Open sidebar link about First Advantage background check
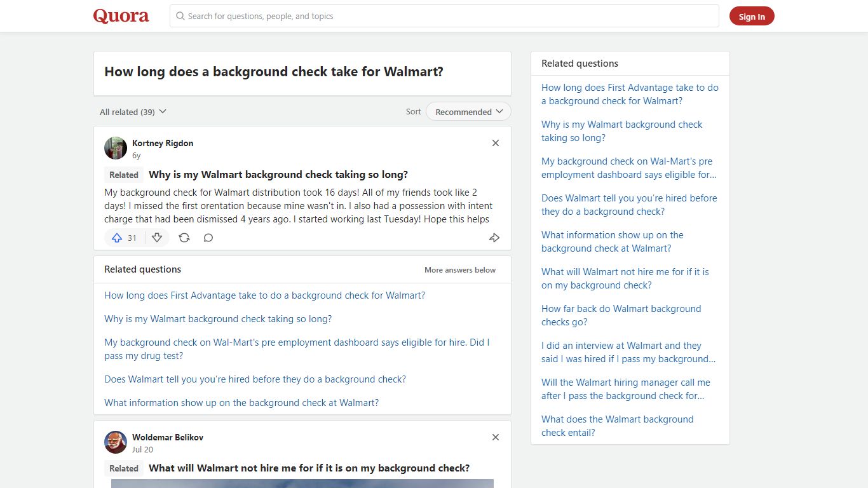Viewport: 868px width, 488px height. [630, 94]
